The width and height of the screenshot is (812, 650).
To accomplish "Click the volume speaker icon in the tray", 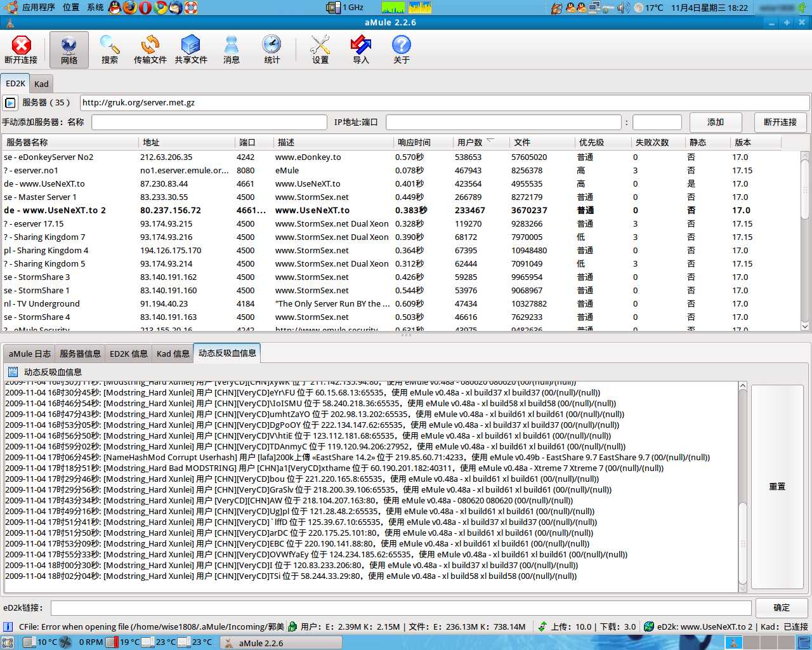I will [623, 8].
